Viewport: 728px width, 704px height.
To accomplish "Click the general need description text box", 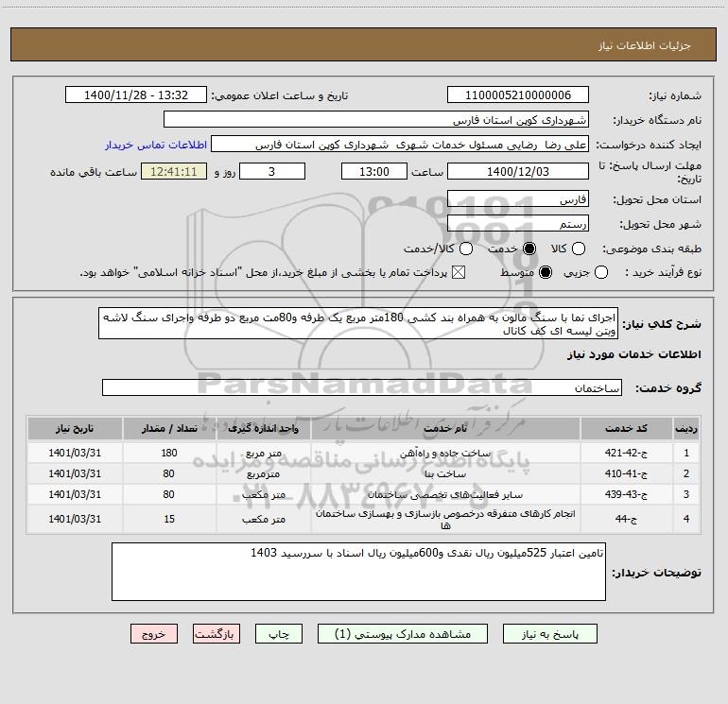I will click(x=358, y=323).
